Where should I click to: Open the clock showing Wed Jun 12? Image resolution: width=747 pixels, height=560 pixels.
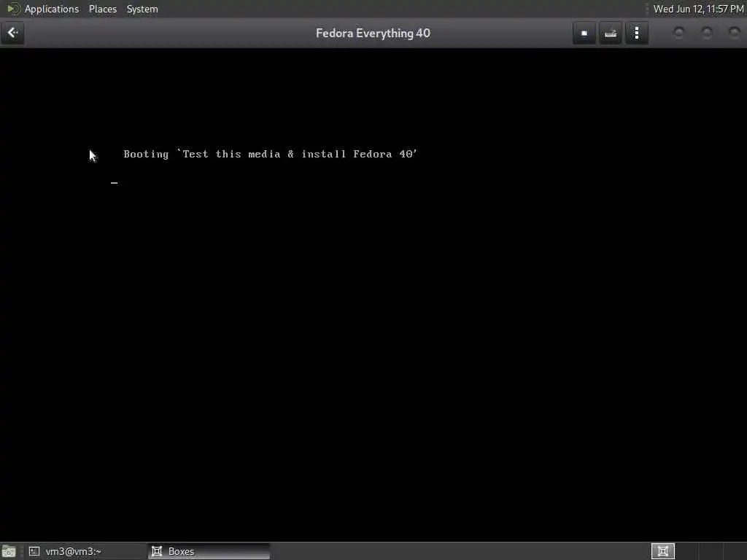(x=698, y=9)
